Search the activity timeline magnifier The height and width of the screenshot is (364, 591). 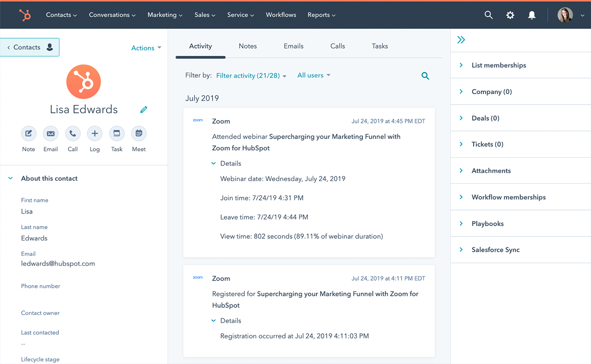[425, 76]
